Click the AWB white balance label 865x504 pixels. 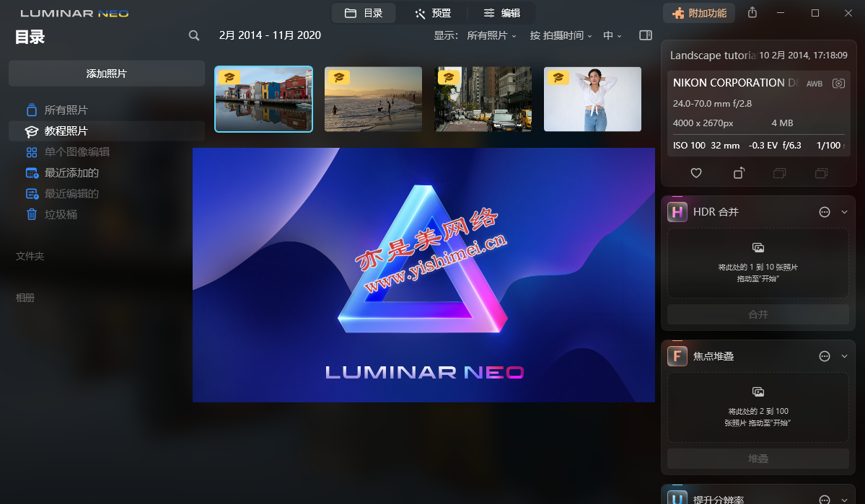tap(814, 84)
